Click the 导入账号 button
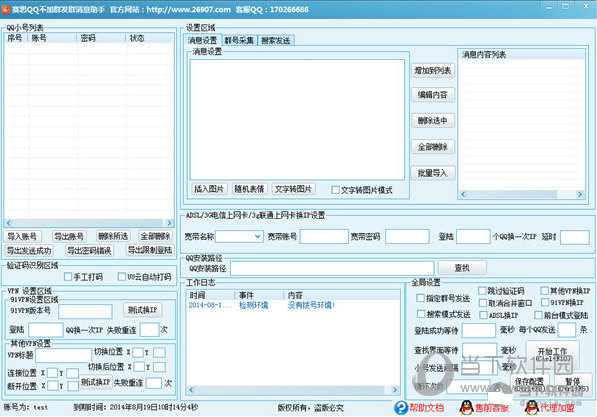 (x=22, y=236)
